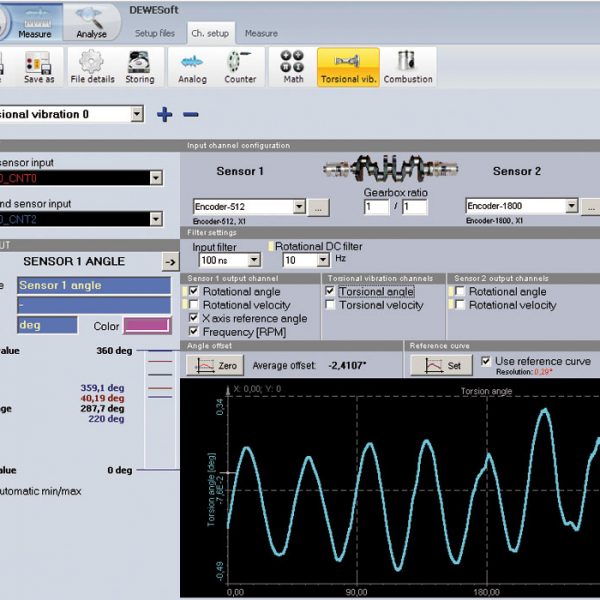
Task: Switch to Measure mode button
Action: tap(34, 22)
